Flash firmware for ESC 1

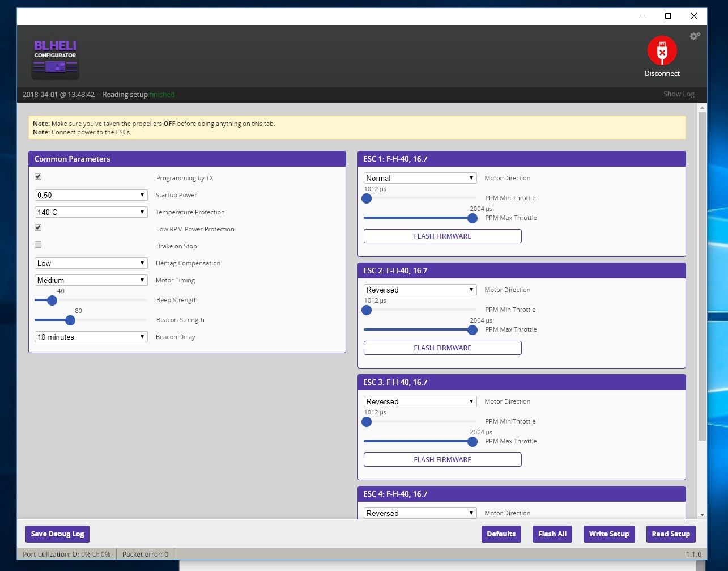coord(442,236)
